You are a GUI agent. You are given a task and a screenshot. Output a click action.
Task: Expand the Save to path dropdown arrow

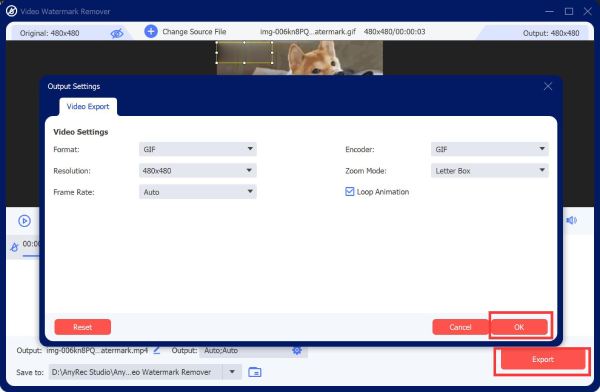(x=232, y=372)
